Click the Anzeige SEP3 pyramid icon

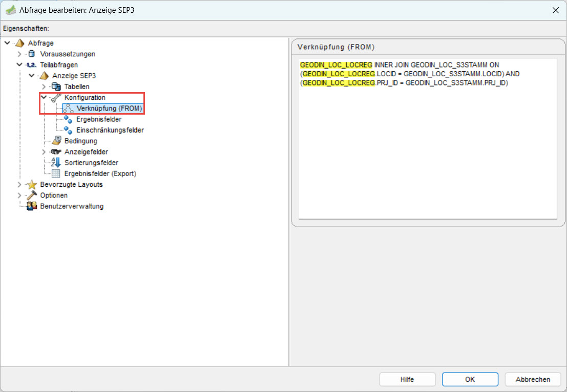point(44,76)
